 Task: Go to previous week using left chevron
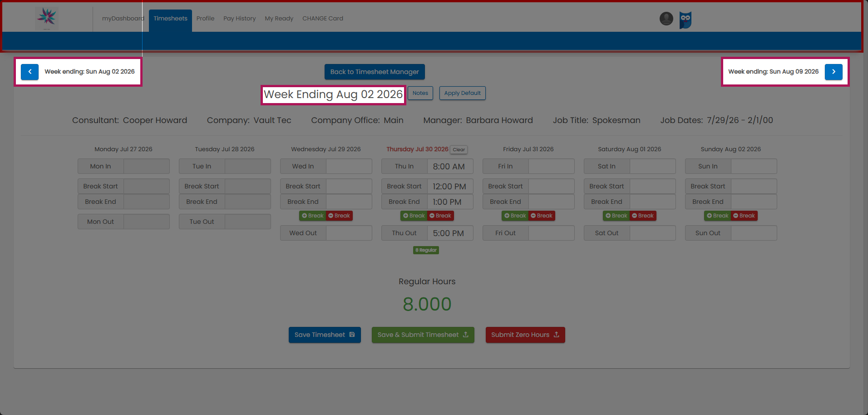point(30,72)
